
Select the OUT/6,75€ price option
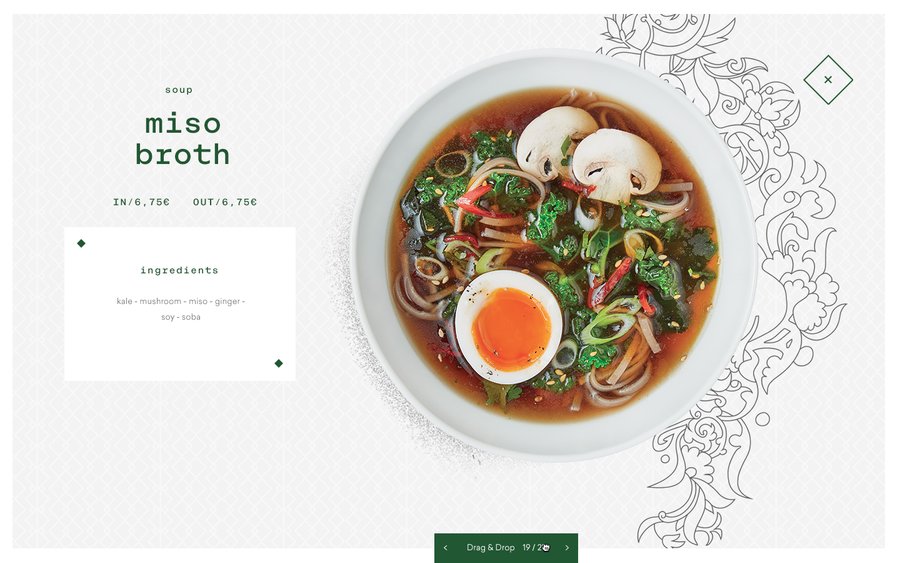click(225, 202)
